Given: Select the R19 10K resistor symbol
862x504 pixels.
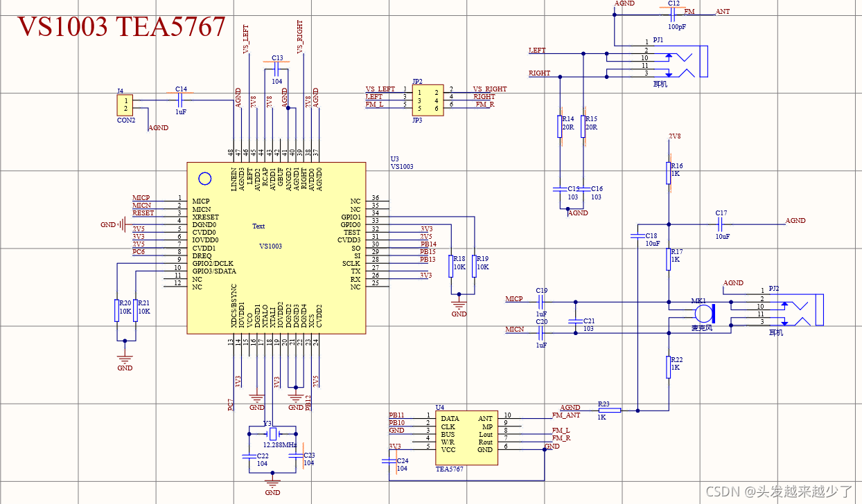Looking at the screenshot, I should 475,266.
